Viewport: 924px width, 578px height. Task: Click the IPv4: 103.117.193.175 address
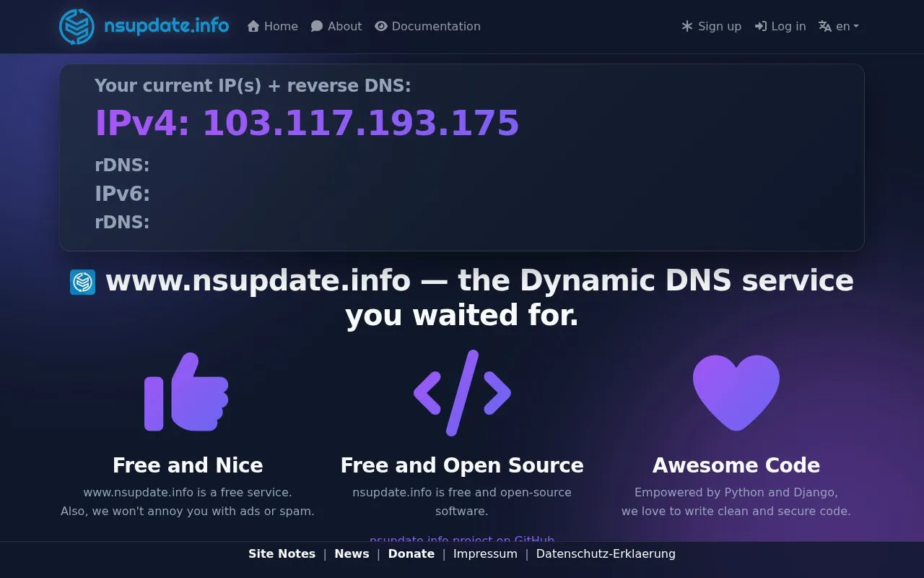pos(307,123)
